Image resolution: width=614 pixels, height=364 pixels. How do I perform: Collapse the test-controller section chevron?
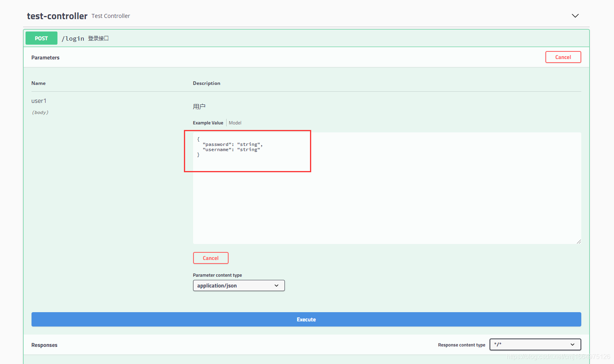(x=575, y=16)
